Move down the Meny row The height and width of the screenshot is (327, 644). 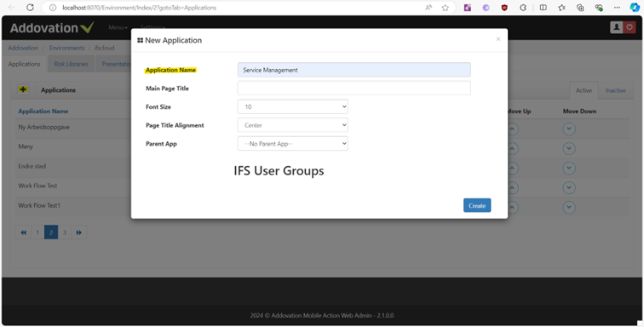(569, 148)
